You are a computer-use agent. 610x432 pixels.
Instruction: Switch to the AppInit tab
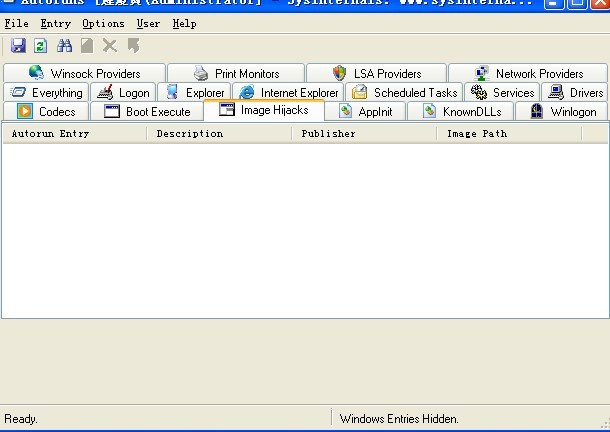(x=365, y=112)
